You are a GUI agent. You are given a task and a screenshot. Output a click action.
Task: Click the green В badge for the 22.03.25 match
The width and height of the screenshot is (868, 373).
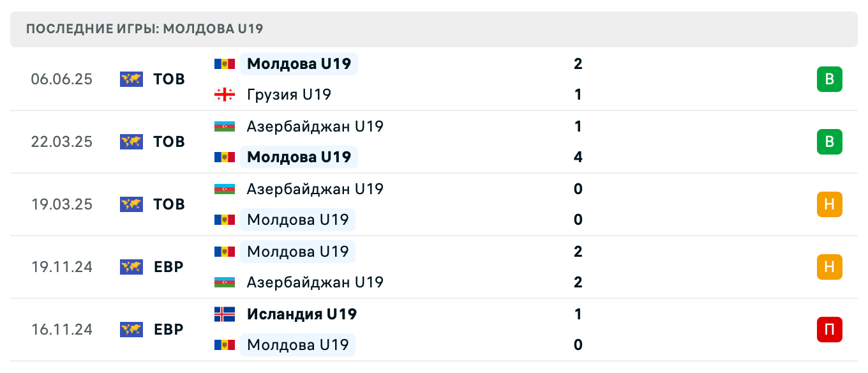[830, 142]
